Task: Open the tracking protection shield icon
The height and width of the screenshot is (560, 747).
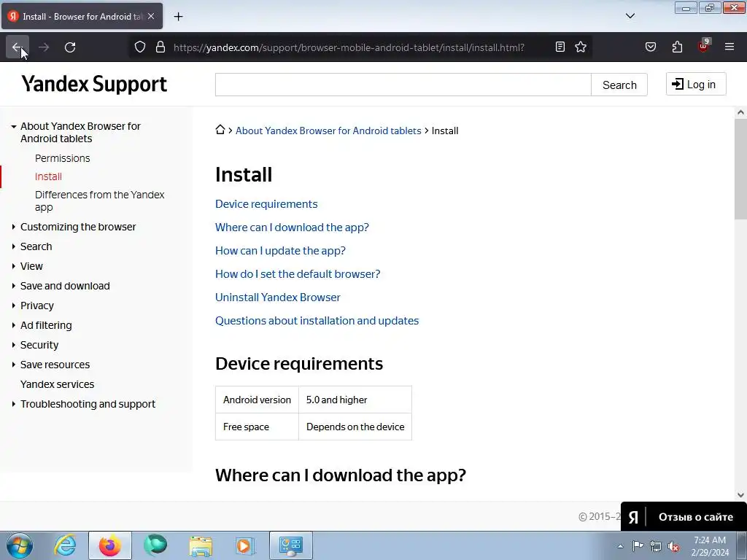Action: point(139,47)
